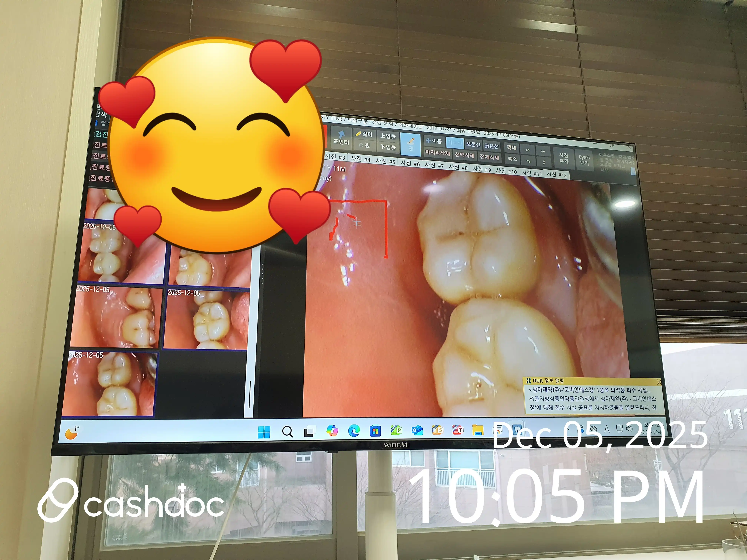Image resolution: width=747 pixels, height=560 pixels.
Task: Click the 上임플 upper implant button
Action: point(388,136)
